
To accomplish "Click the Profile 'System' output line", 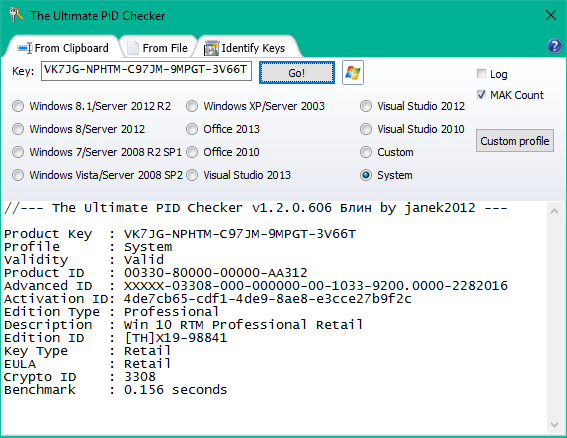I will 88,247.
